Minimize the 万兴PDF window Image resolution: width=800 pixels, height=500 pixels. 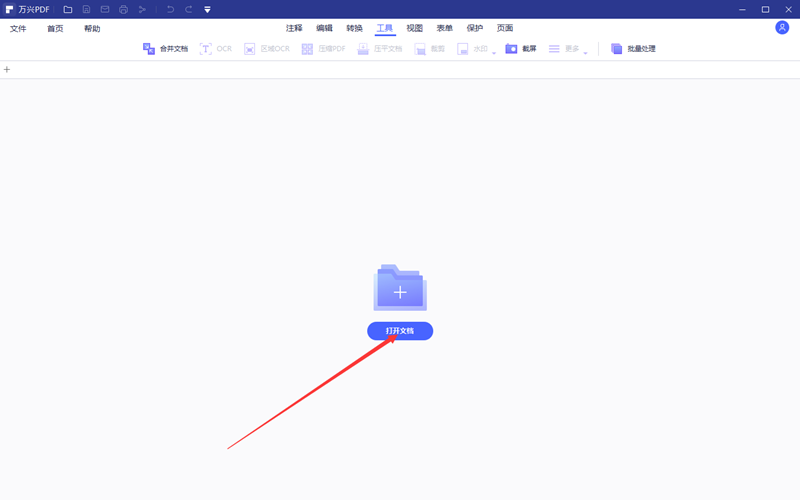tap(742, 9)
